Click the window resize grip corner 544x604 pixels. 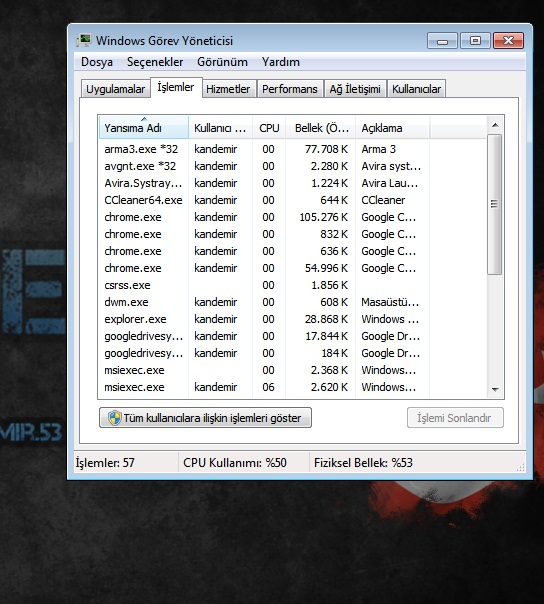pyautogui.click(x=520, y=467)
